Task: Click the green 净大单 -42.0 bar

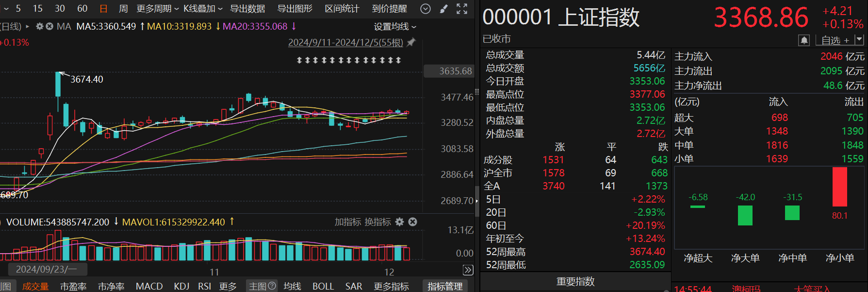Action: pyautogui.click(x=745, y=216)
